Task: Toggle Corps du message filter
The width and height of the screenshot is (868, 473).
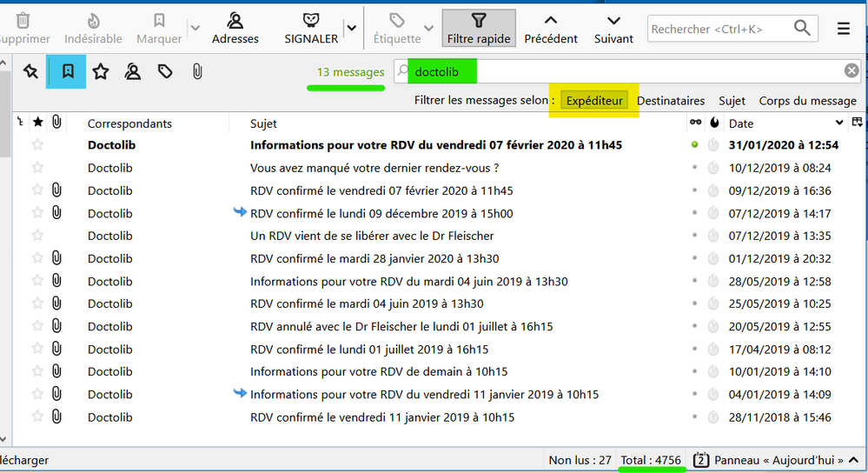Action: click(808, 101)
